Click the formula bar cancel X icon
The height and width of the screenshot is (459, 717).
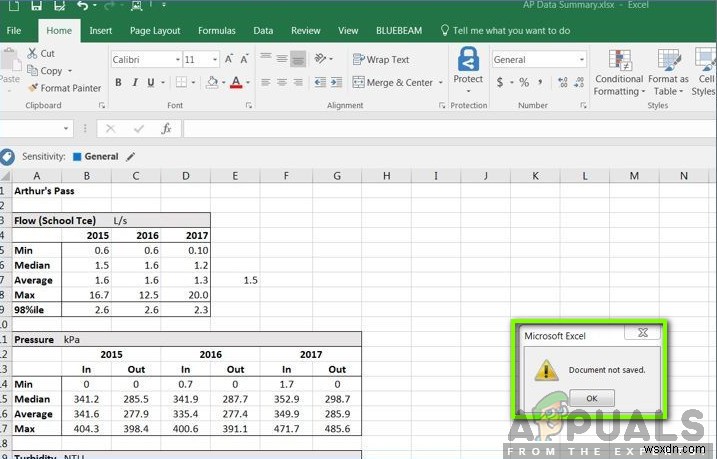pos(110,129)
